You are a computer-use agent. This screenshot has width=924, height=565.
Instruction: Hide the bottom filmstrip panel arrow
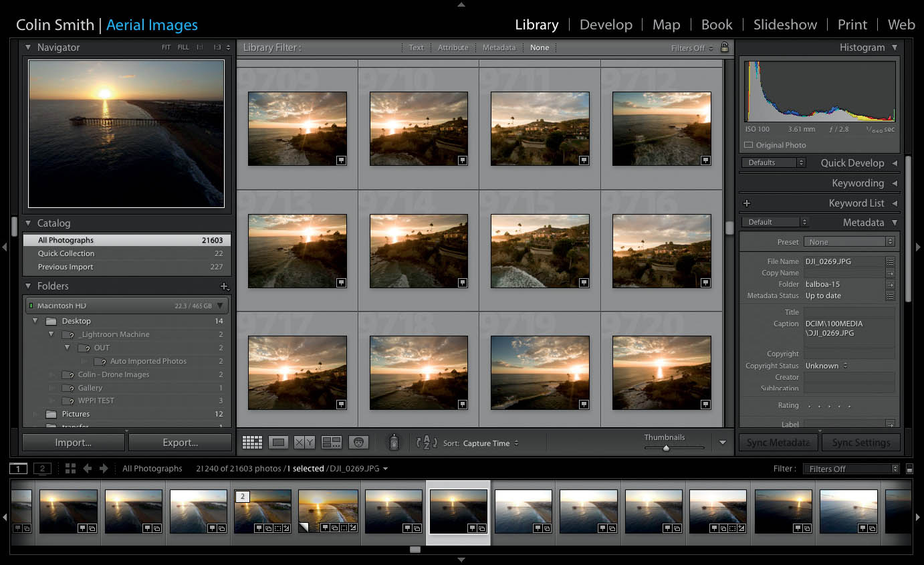[461, 560]
